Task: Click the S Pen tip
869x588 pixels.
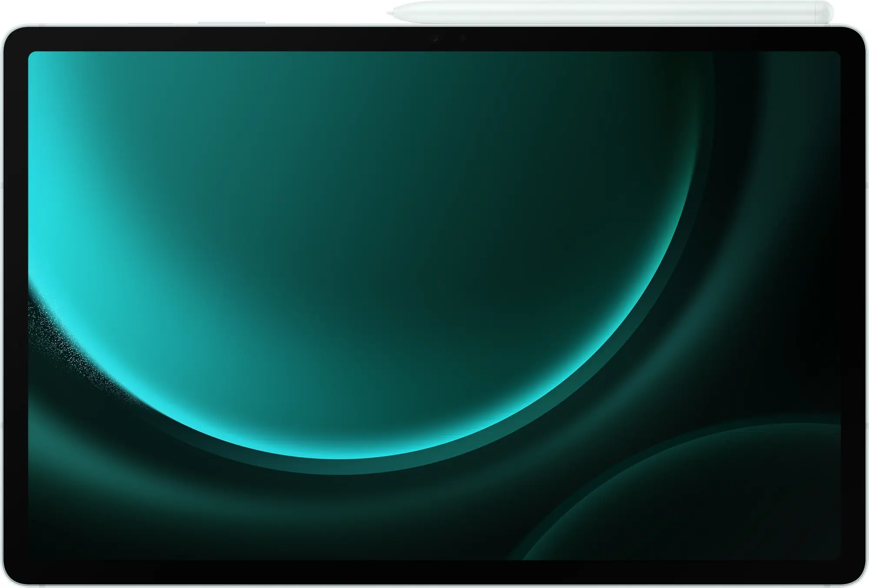Action: (389, 13)
